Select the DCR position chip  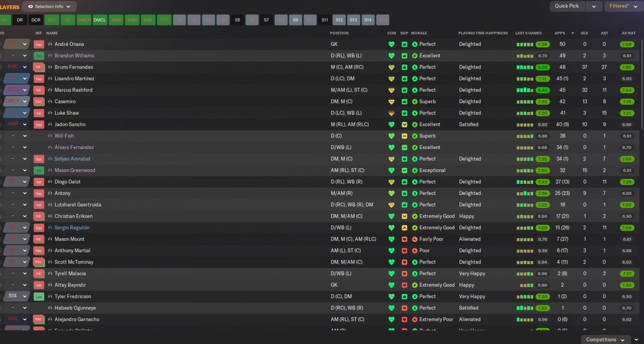pos(36,20)
